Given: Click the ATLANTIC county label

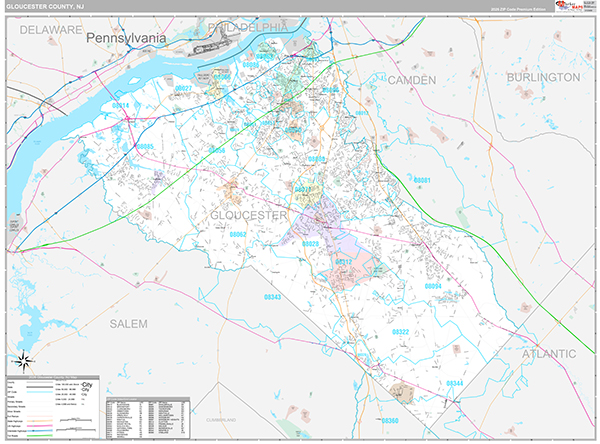Looking at the screenshot, I should [x=547, y=354].
